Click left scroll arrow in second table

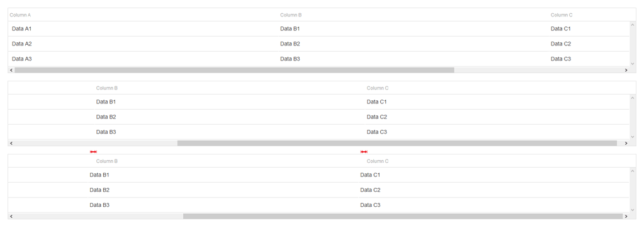click(x=11, y=143)
